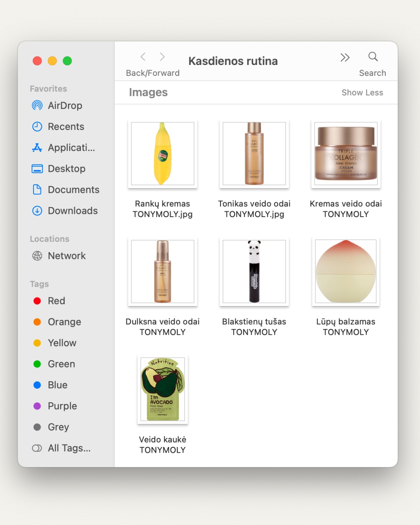Open Documents in the sidebar
This screenshot has width=420, height=525.
(73, 189)
